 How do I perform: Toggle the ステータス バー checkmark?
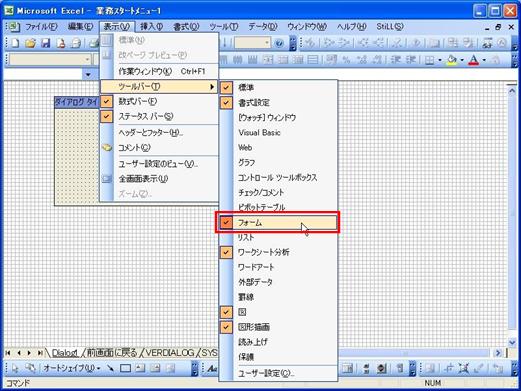point(159,116)
